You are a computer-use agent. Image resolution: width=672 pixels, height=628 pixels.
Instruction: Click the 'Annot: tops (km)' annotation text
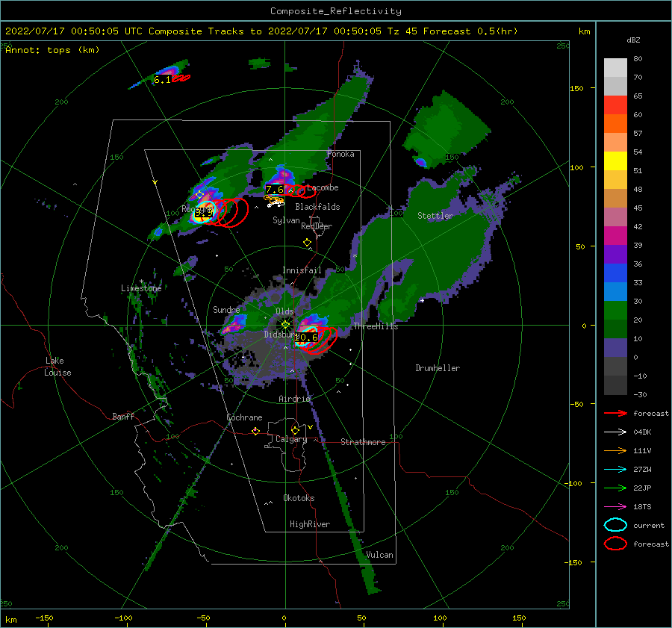point(52,50)
